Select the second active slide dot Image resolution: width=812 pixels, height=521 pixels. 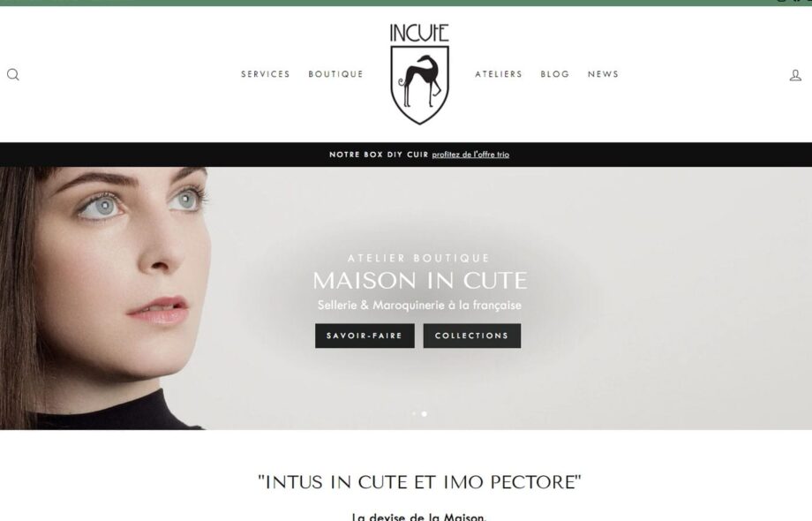[425, 414]
